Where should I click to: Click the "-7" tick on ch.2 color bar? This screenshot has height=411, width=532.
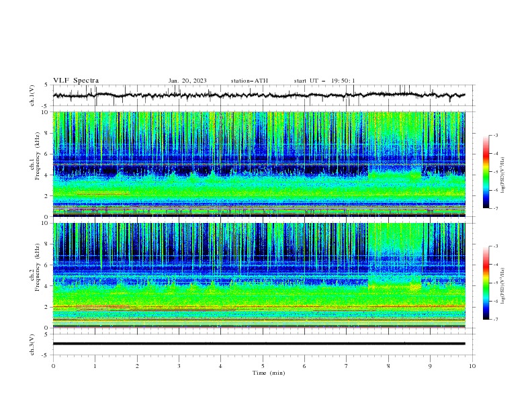coord(496,320)
